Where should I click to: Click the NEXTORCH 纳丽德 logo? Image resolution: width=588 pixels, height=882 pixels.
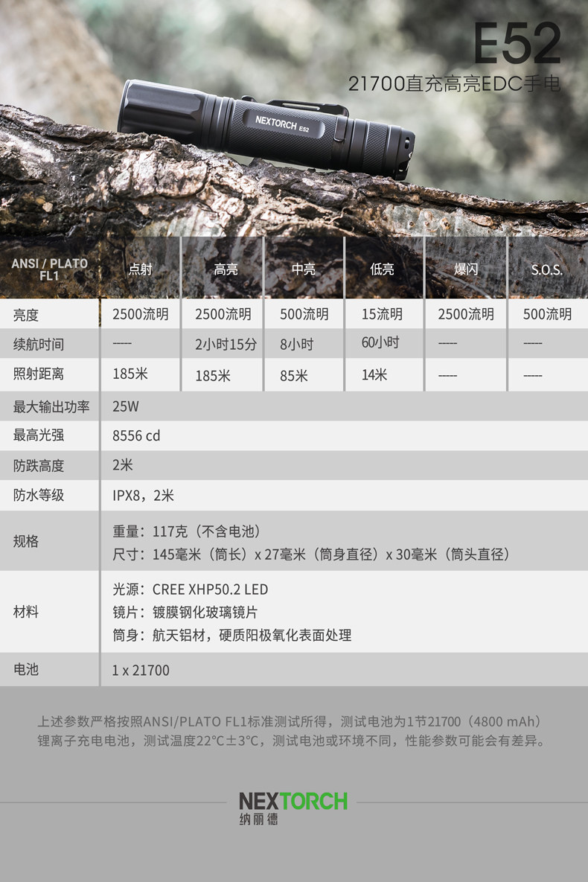click(x=293, y=808)
